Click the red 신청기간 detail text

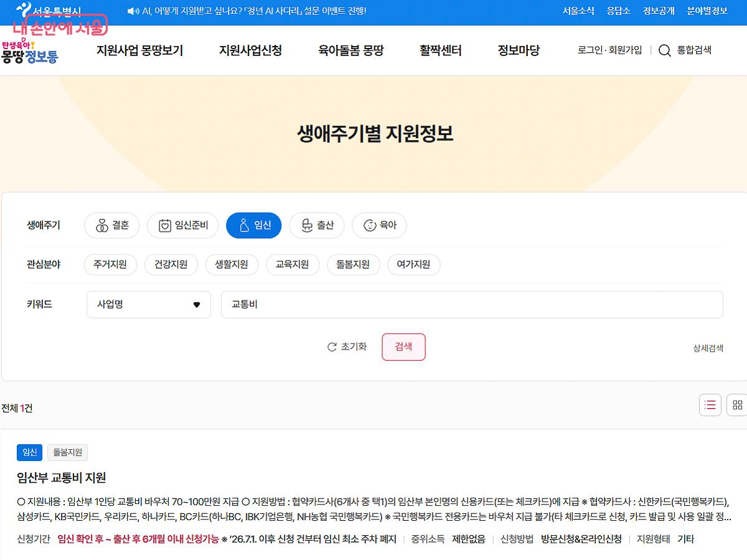click(x=138, y=539)
